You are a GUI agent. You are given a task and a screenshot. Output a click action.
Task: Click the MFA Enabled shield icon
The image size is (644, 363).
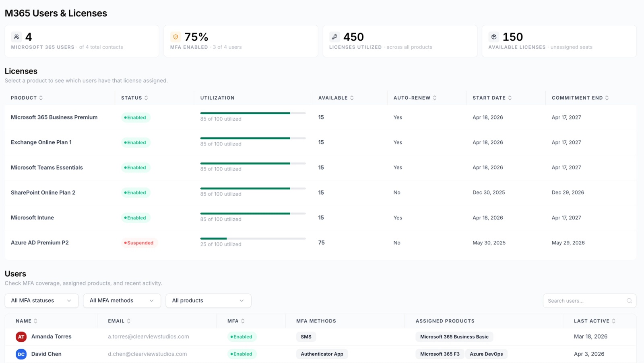[x=175, y=37]
